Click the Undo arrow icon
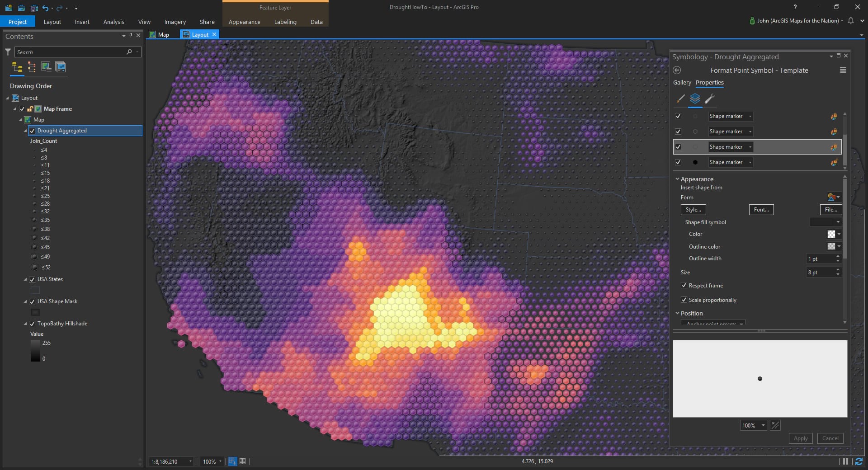Screen dimensions: 868x470 tap(45, 8)
